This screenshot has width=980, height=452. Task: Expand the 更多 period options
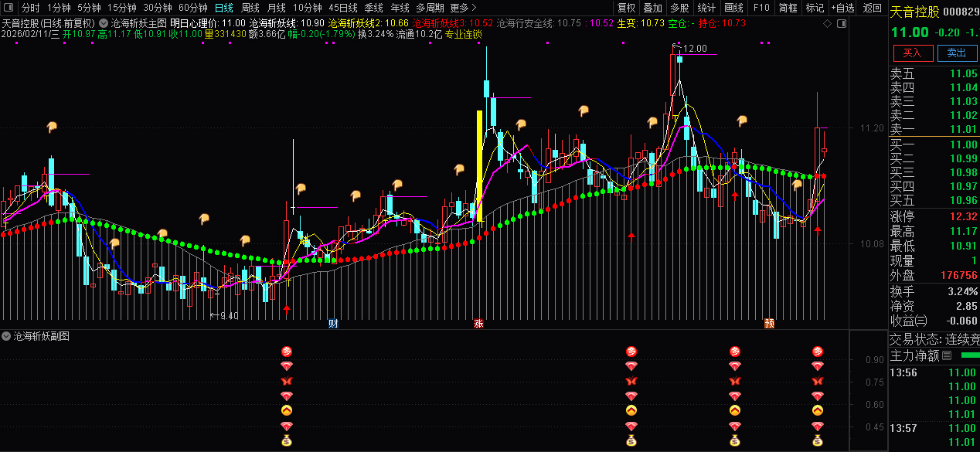click(464, 8)
